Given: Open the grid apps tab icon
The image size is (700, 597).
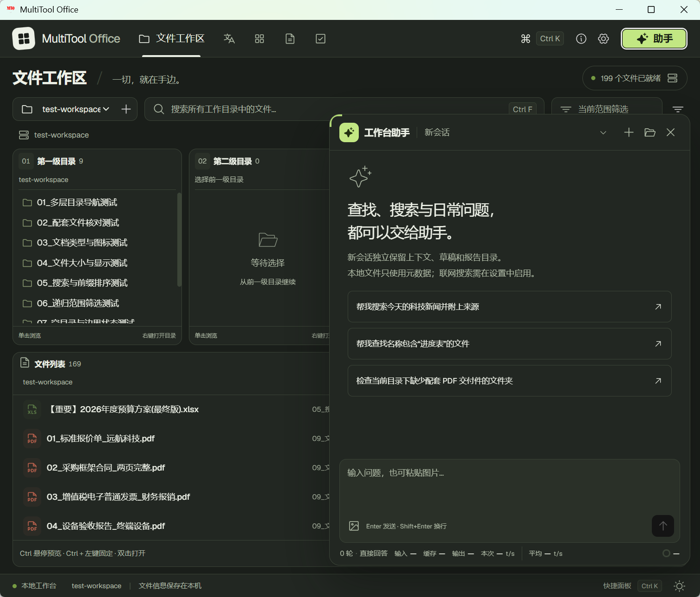Looking at the screenshot, I should click(x=259, y=39).
